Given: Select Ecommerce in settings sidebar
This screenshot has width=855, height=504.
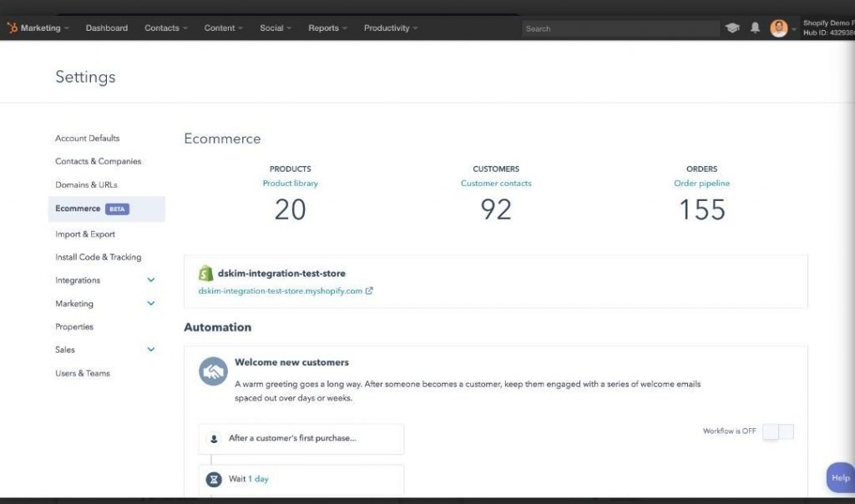Looking at the screenshot, I should 106,209.
